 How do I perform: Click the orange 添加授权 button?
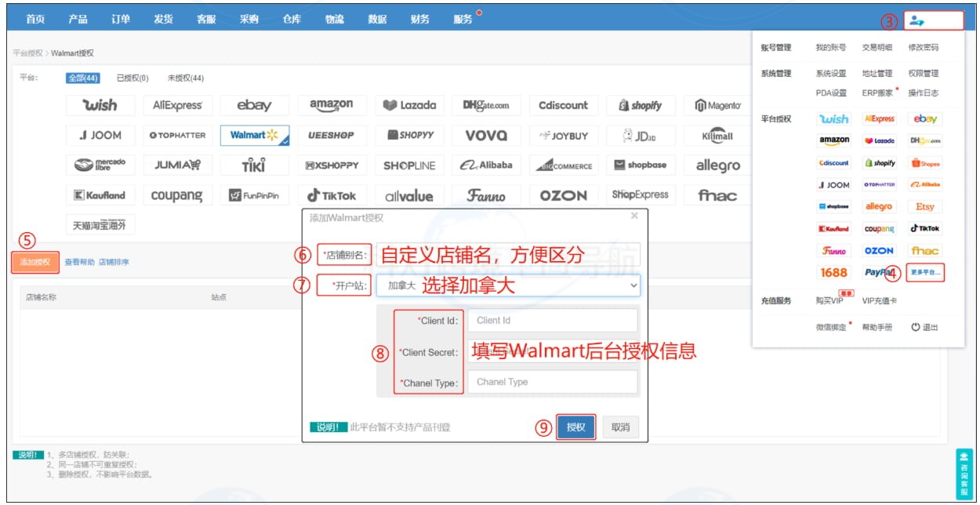tap(35, 262)
